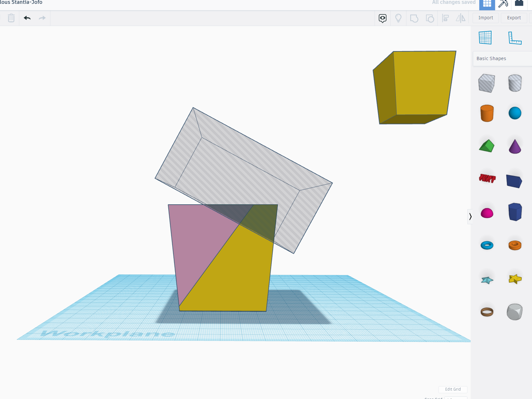This screenshot has height=399, width=532.
Task: Click the Edit Grid button
Action: point(453,389)
